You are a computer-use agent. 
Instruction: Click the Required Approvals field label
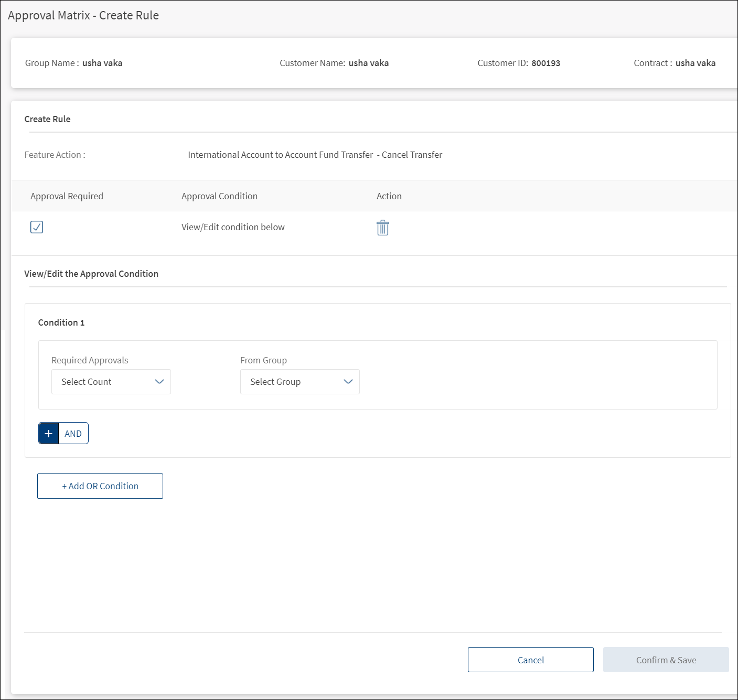(x=90, y=360)
